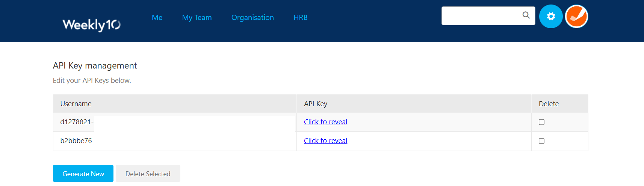Screen dimensions: 644x186
Task: Click the Delete column header
Action: (x=549, y=104)
